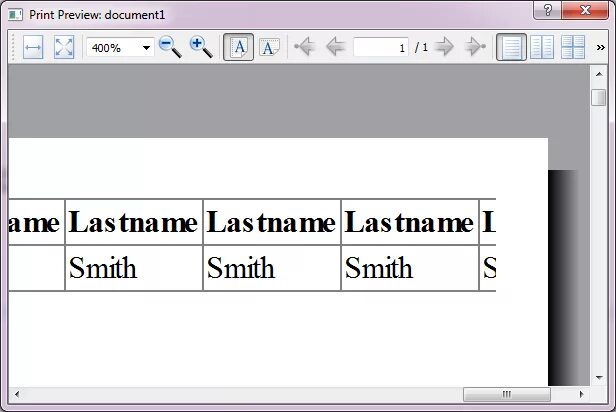Click the Help question mark button
The image size is (616, 412).
click(548, 10)
